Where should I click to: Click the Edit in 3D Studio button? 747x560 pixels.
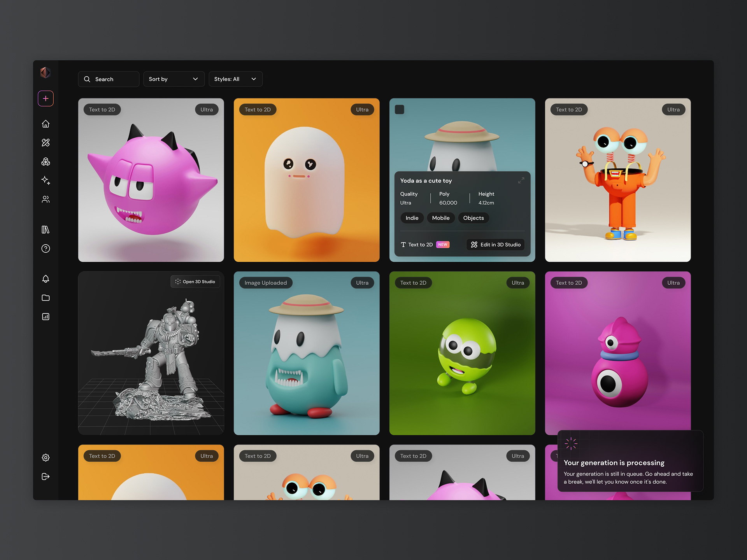pyautogui.click(x=496, y=245)
